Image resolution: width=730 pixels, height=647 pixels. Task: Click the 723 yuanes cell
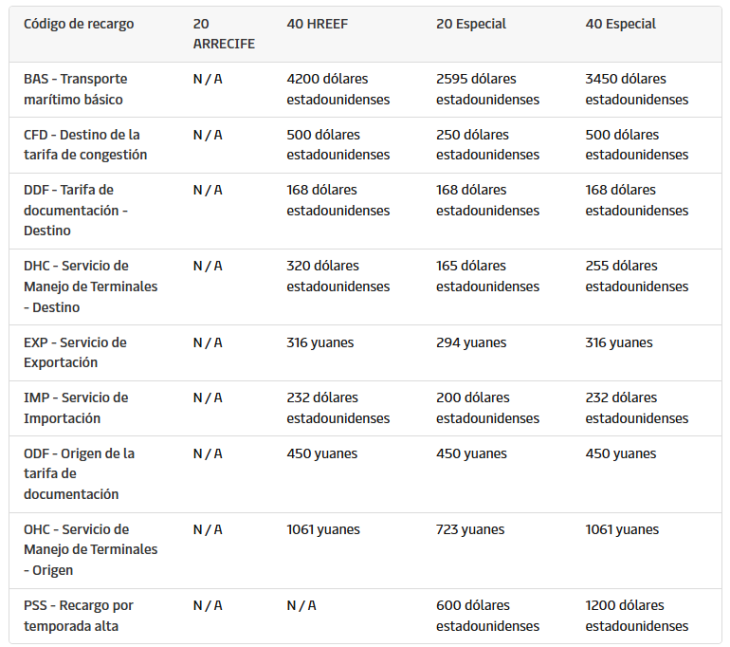(470, 530)
